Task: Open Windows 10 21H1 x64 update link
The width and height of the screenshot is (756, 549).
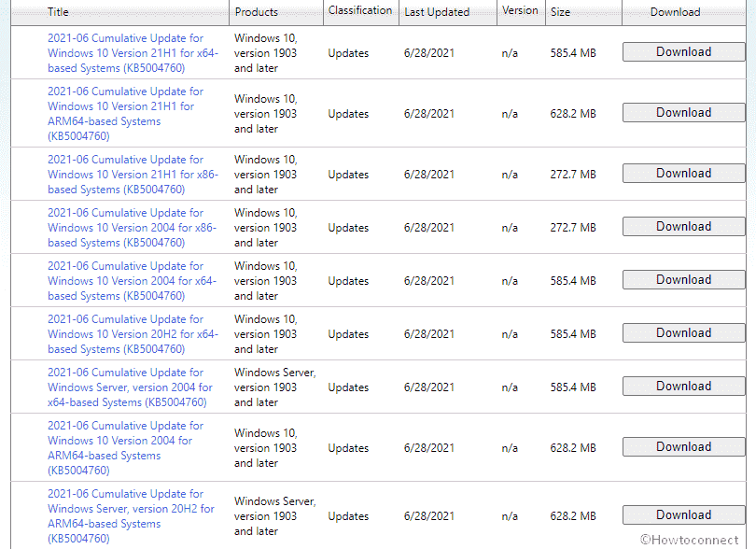Action: pos(133,53)
